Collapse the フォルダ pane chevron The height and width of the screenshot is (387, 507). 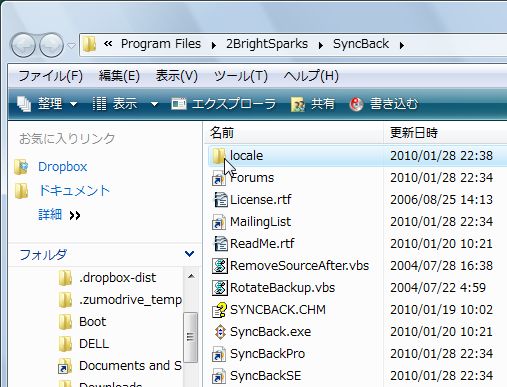click(x=189, y=254)
